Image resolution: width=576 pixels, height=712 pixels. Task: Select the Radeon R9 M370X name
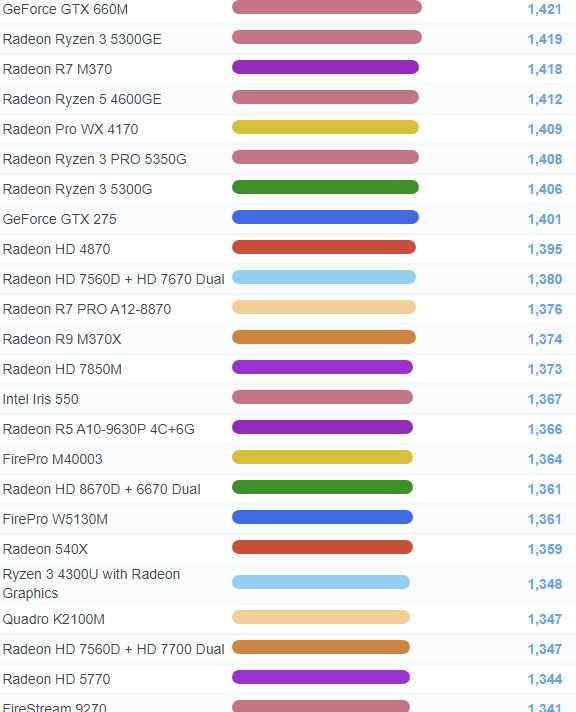(x=62, y=339)
